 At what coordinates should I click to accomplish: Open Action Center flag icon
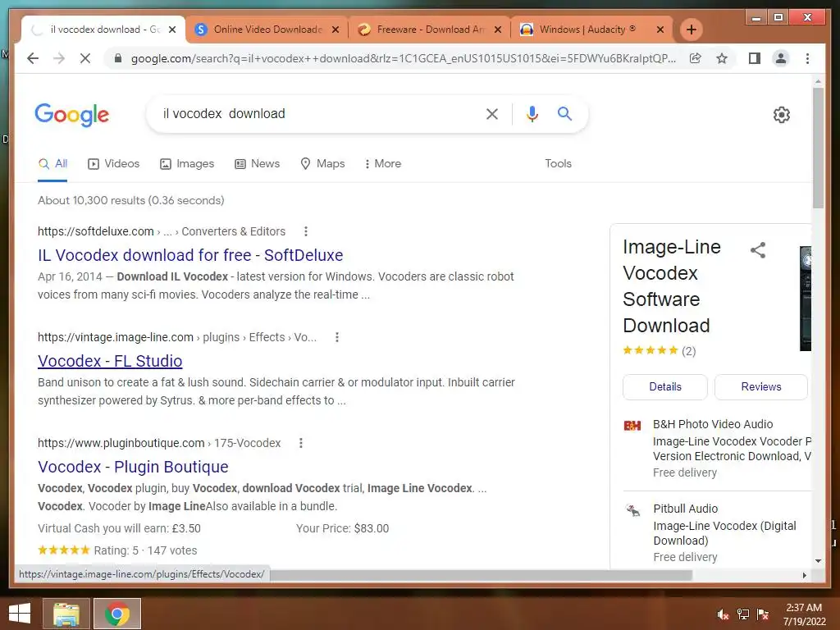pyautogui.click(x=763, y=614)
